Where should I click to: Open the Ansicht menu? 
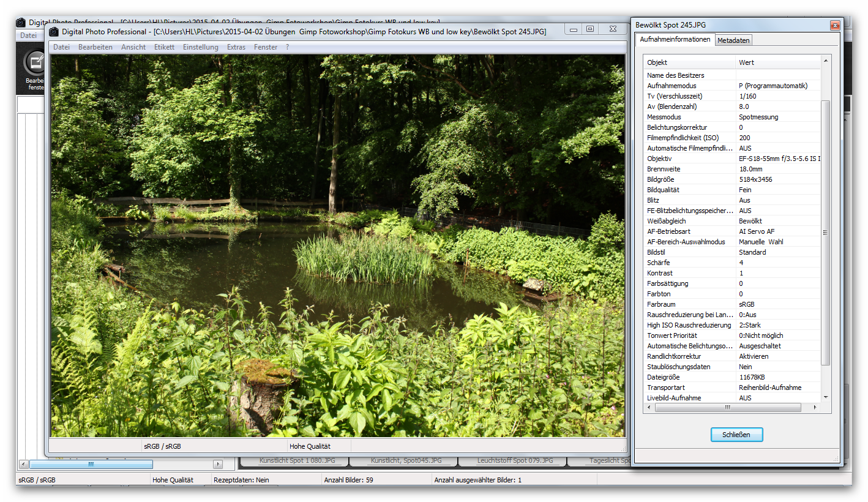point(133,47)
